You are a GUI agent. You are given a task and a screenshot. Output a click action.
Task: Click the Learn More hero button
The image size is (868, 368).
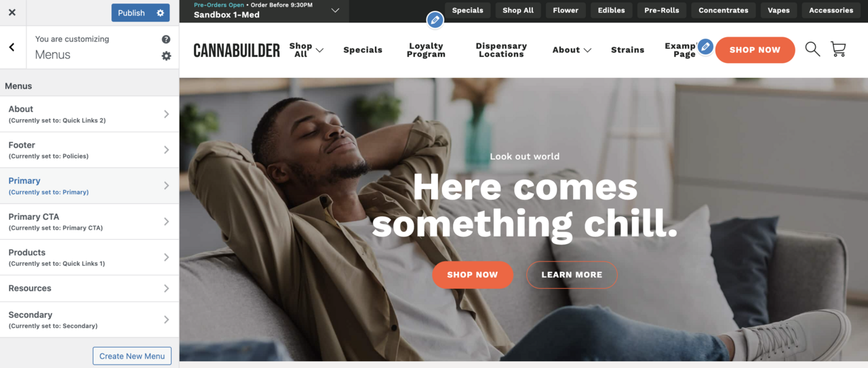572,274
